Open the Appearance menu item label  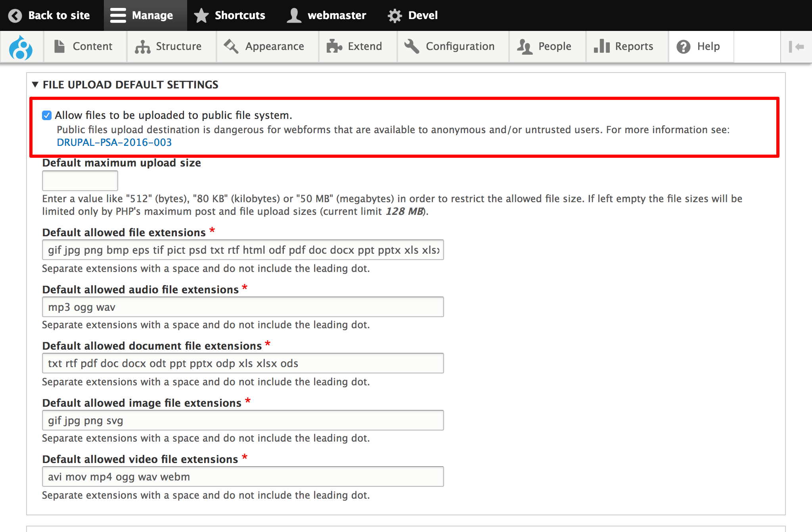275,46
